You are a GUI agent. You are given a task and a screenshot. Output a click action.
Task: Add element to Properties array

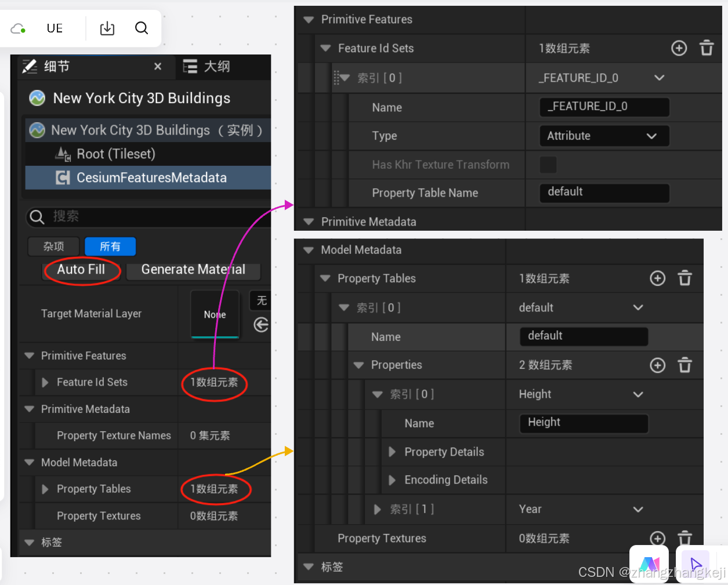[657, 365]
